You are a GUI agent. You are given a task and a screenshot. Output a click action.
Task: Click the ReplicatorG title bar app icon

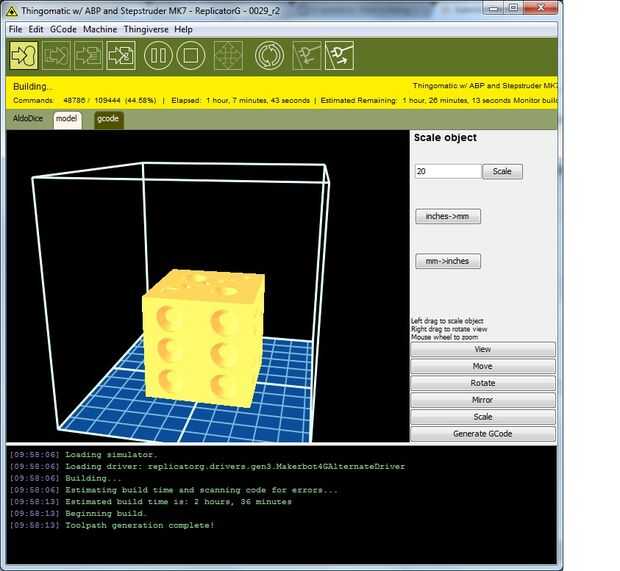click(12, 11)
